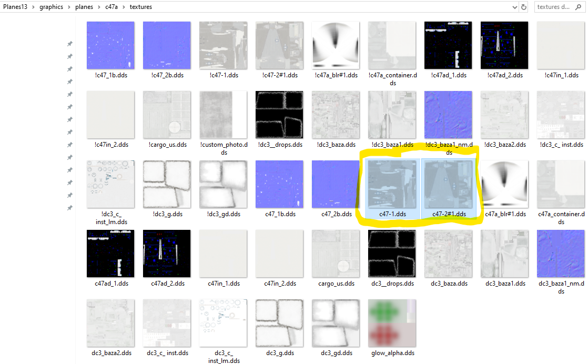Click the bottommost pin icon in the sidebar
588x364 pixels.
(x=69, y=208)
